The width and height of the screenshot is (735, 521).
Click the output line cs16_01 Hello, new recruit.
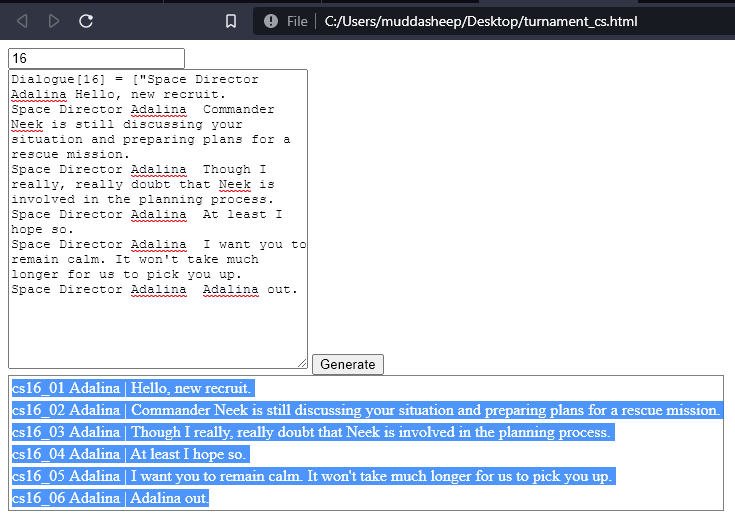click(x=133, y=388)
